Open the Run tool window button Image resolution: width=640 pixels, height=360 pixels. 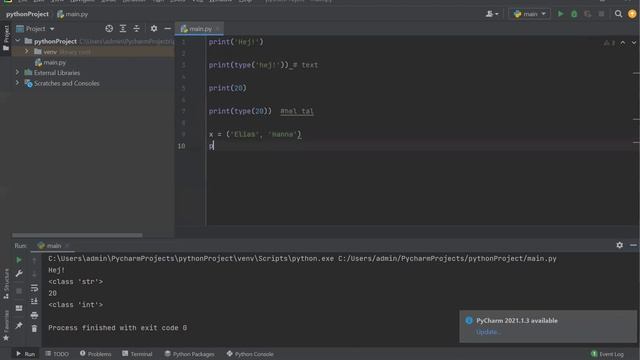click(x=25, y=354)
